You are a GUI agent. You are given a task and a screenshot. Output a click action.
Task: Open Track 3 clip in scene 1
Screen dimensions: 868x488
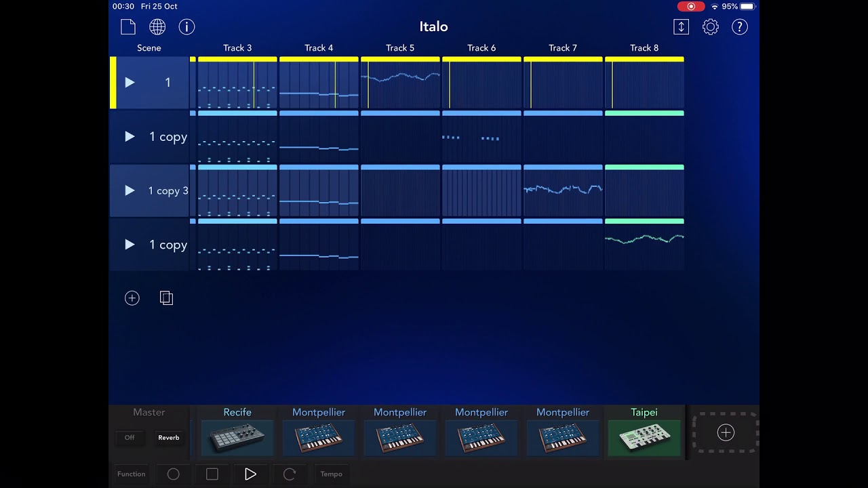click(237, 83)
